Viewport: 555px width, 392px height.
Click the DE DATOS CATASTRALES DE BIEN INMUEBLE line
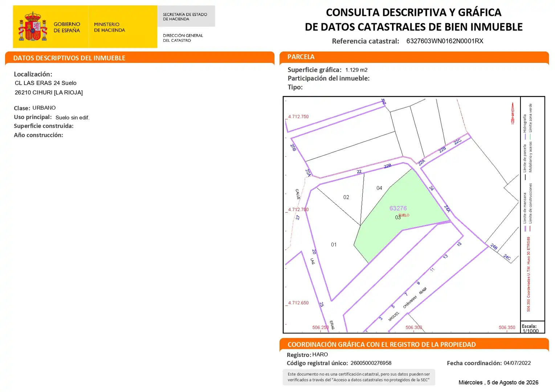[414, 27]
